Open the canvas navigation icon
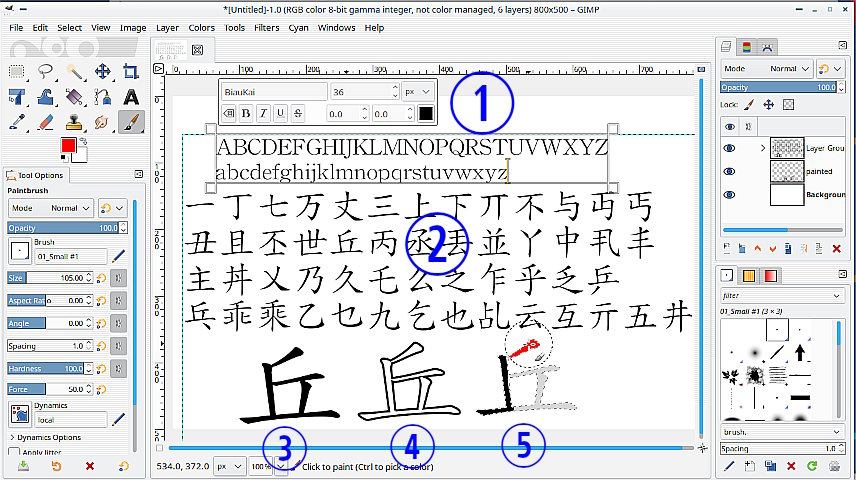Screen dimensions: 856x480 pos(702,448)
